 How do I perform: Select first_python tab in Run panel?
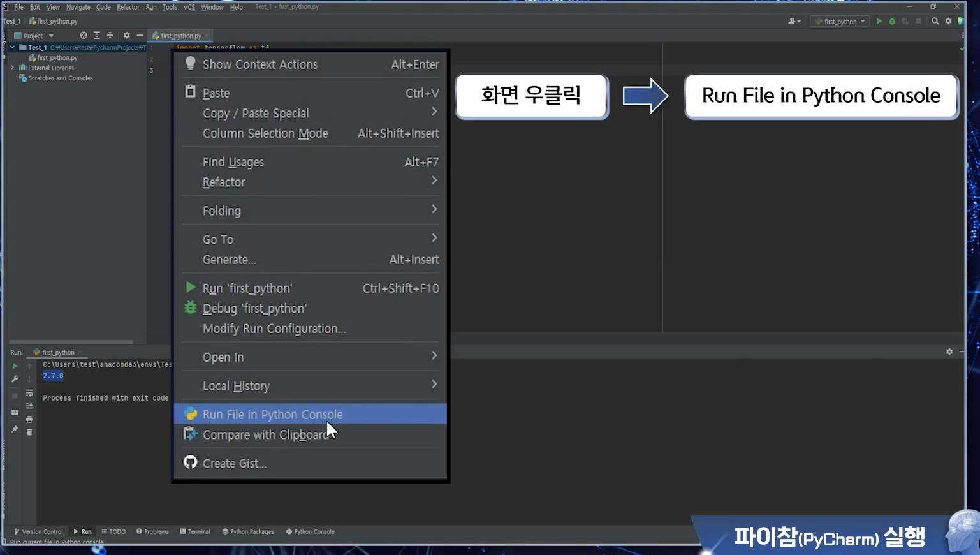click(57, 352)
